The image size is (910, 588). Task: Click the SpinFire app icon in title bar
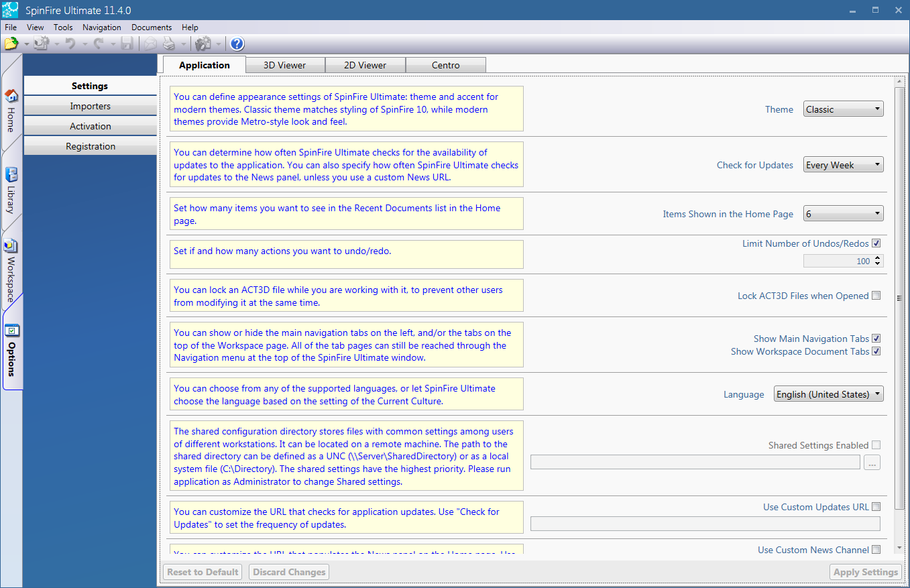pyautogui.click(x=11, y=11)
